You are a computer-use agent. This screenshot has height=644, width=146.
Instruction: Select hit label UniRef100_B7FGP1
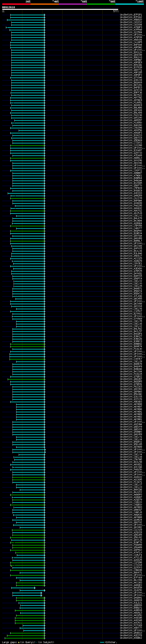click(x=131, y=15)
